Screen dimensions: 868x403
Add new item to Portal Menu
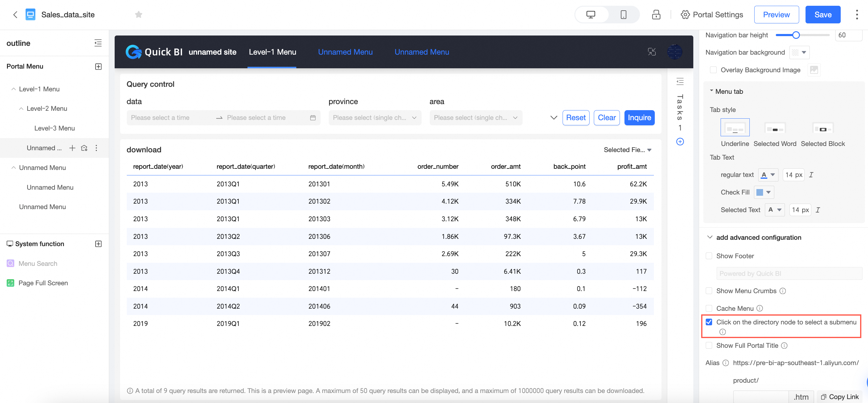98,66
